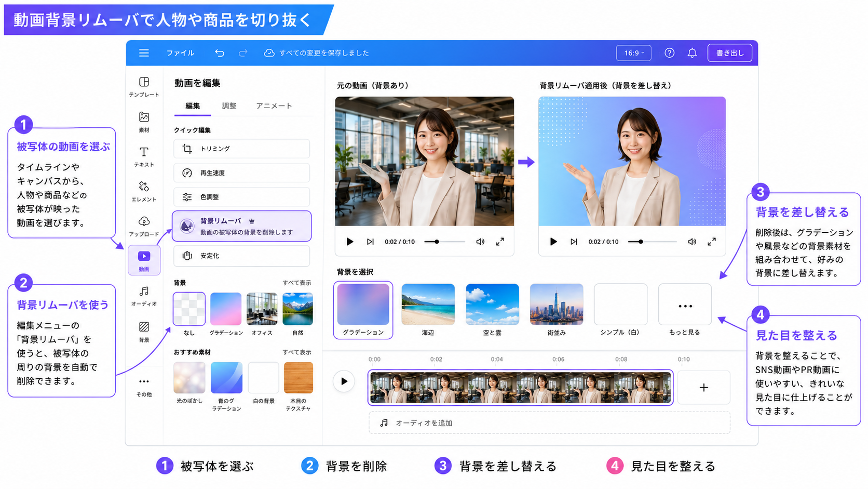The height and width of the screenshot is (489, 868).
Task: Mute the original video volume
Action: (480, 242)
